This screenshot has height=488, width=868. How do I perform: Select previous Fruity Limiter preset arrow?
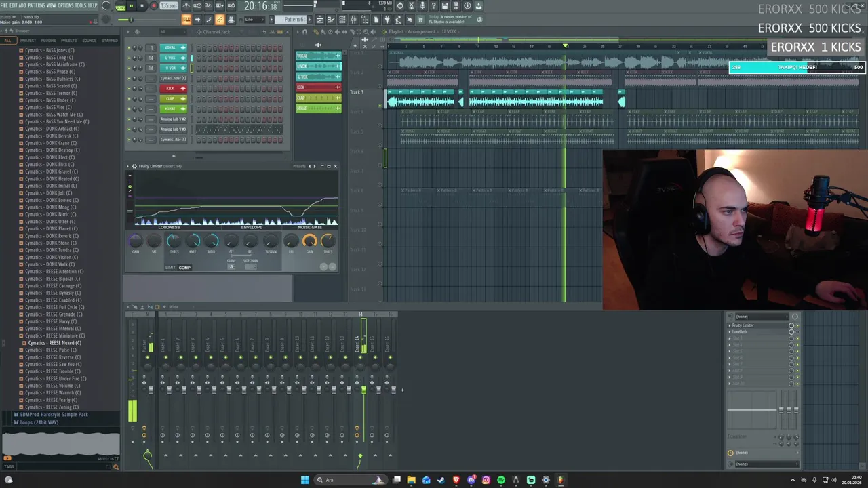pyautogui.click(x=310, y=166)
